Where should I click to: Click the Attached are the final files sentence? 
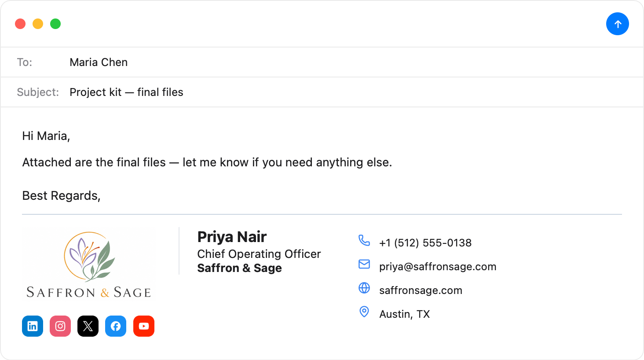[207, 162]
